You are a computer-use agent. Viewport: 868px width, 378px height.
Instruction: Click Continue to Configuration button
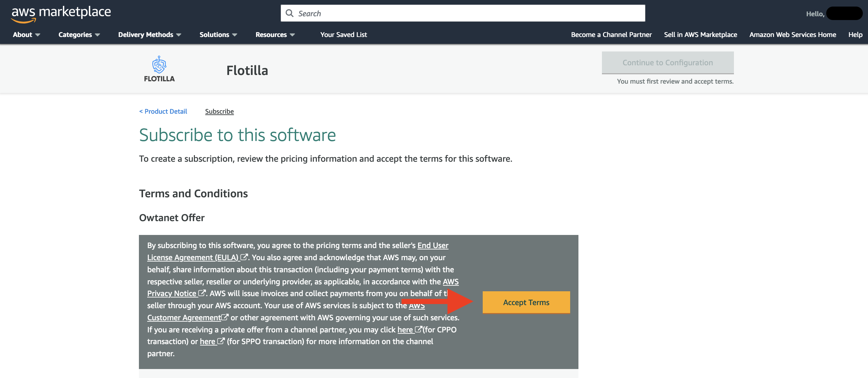tap(668, 63)
